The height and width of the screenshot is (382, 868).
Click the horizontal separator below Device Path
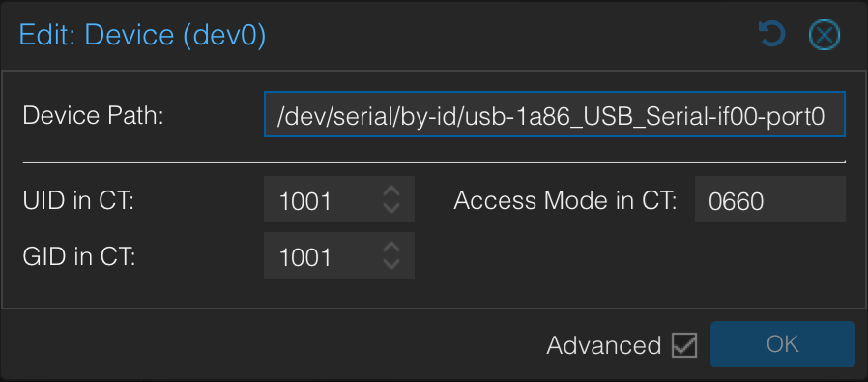(434, 162)
